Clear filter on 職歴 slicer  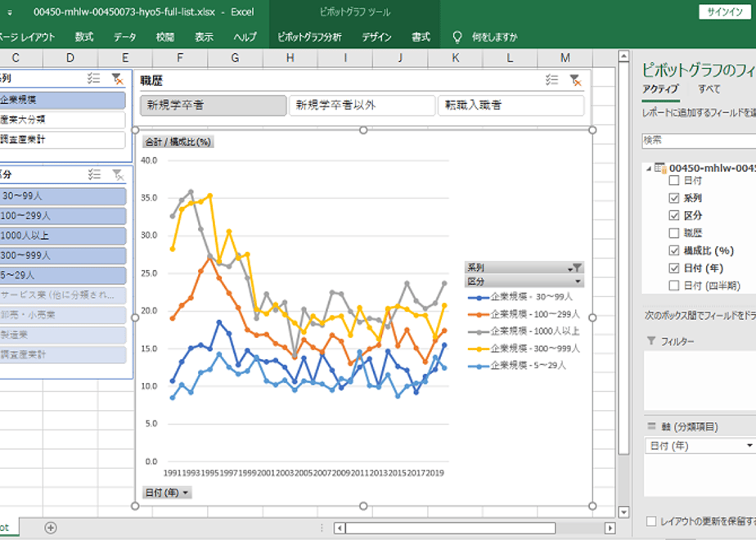[575, 80]
